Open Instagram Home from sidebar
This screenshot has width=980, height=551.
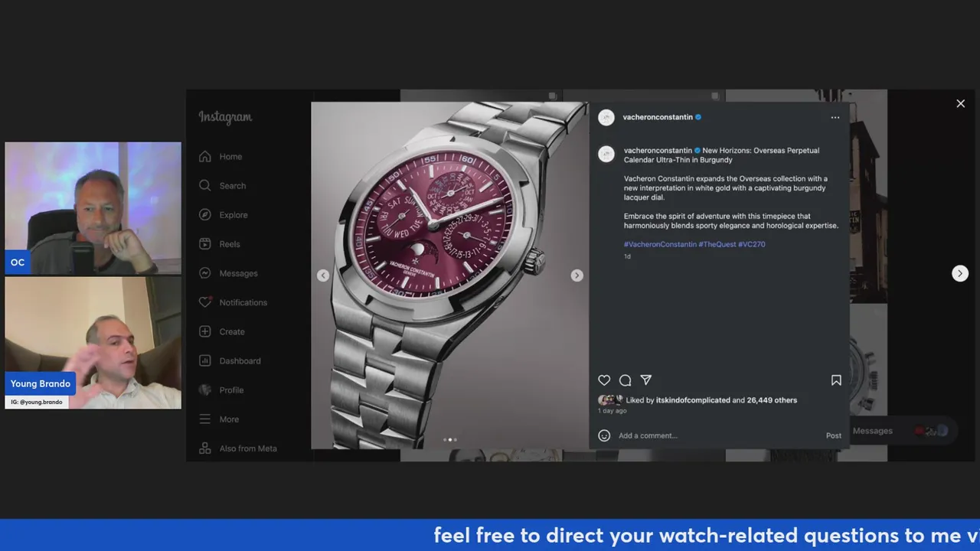click(220, 157)
